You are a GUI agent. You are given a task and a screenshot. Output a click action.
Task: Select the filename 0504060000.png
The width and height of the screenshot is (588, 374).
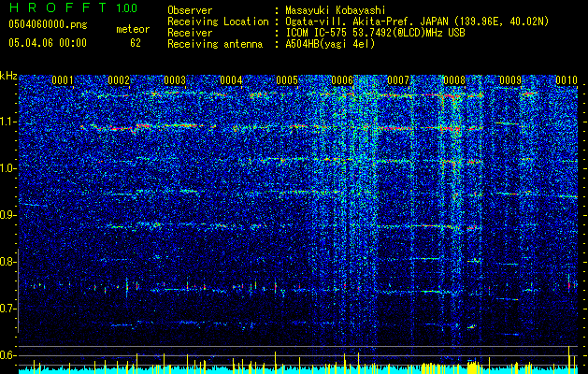[48, 25]
